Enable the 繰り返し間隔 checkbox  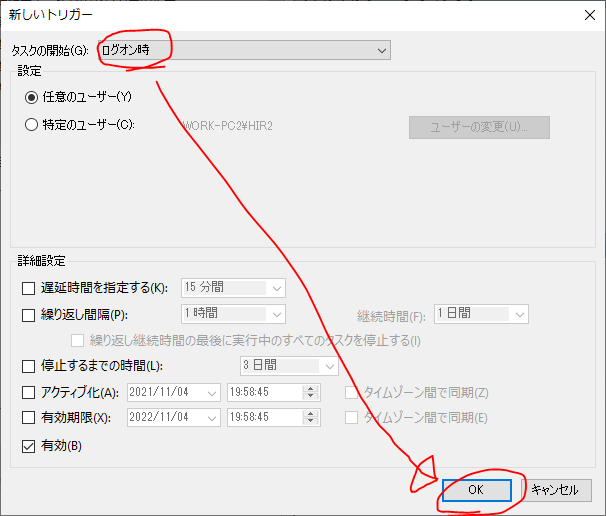coord(29,315)
